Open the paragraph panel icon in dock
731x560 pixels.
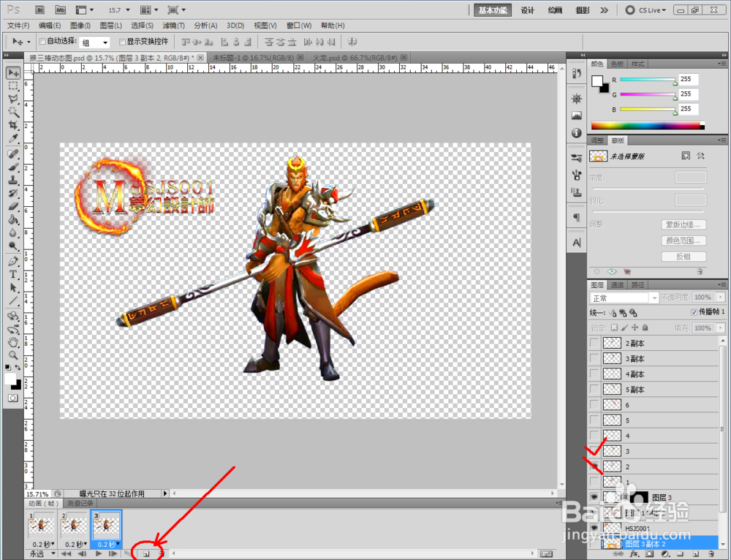point(577,218)
